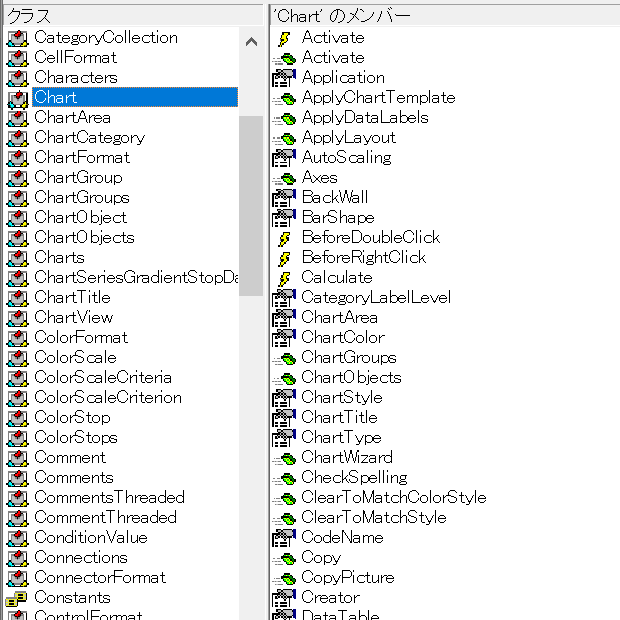Select Connections class
Image resolution: width=620 pixels, height=620 pixels.
(81, 558)
